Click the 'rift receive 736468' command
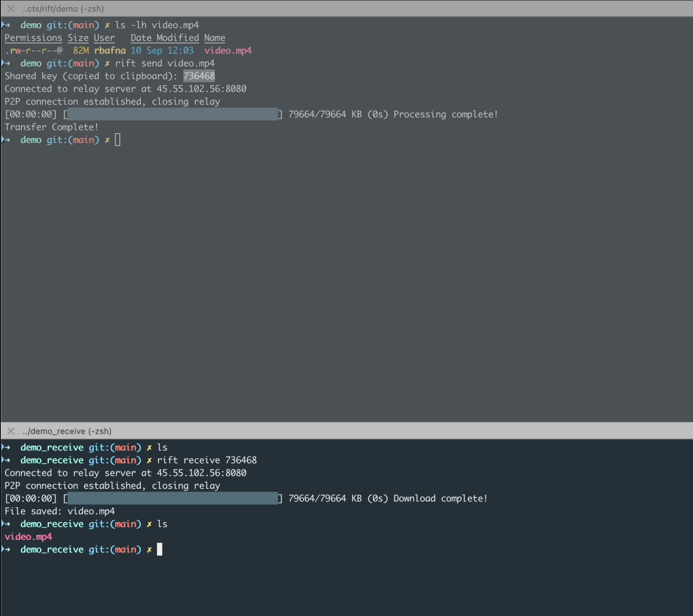This screenshot has height=616, width=693. pos(207,460)
